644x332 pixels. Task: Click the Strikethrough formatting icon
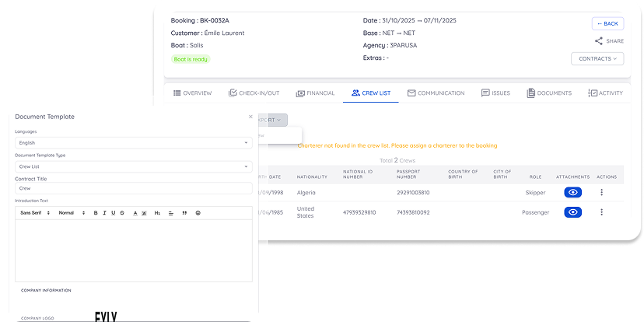(122, 213)
